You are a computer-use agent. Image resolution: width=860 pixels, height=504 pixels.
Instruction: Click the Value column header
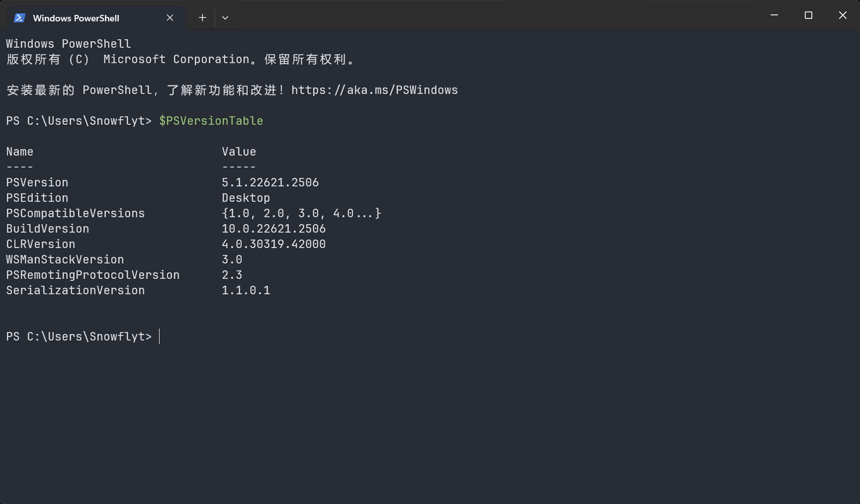[238, 151]
